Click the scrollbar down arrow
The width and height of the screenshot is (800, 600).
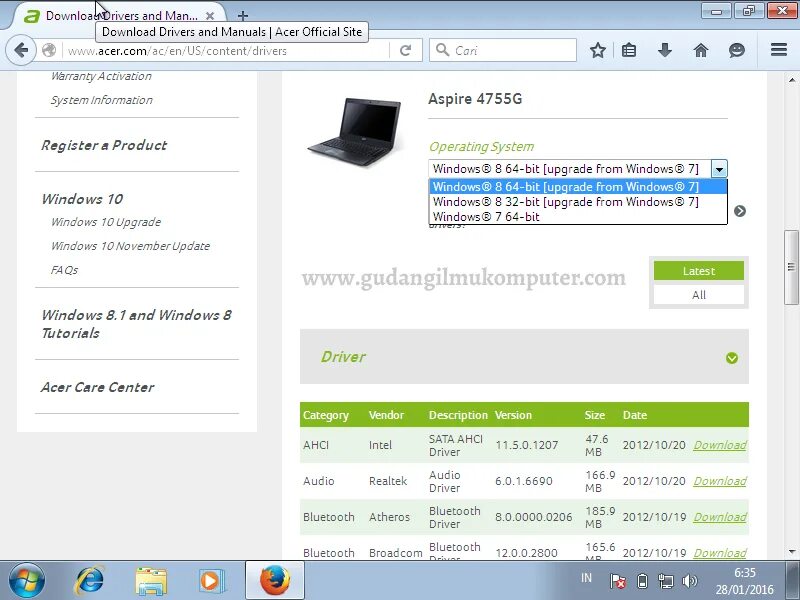tap(791, 552)
